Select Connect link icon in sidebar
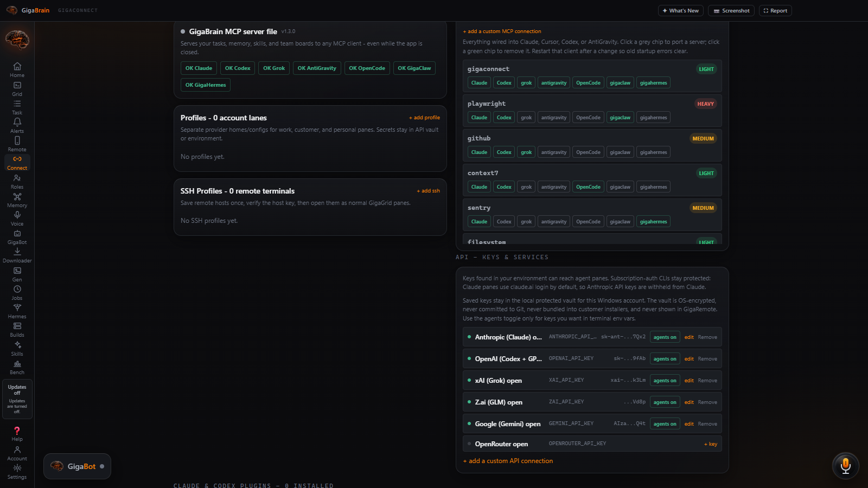 (x=17, y=163)
